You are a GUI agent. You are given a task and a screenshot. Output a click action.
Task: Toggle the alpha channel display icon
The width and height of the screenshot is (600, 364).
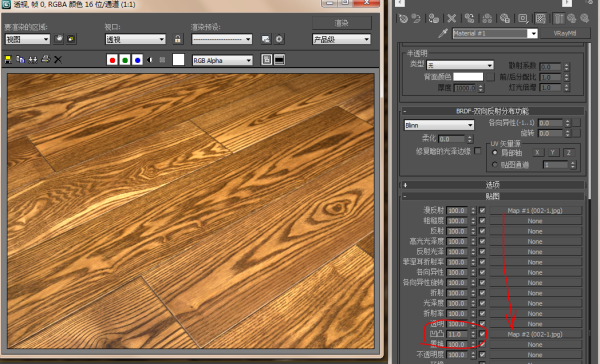(150, 60)
